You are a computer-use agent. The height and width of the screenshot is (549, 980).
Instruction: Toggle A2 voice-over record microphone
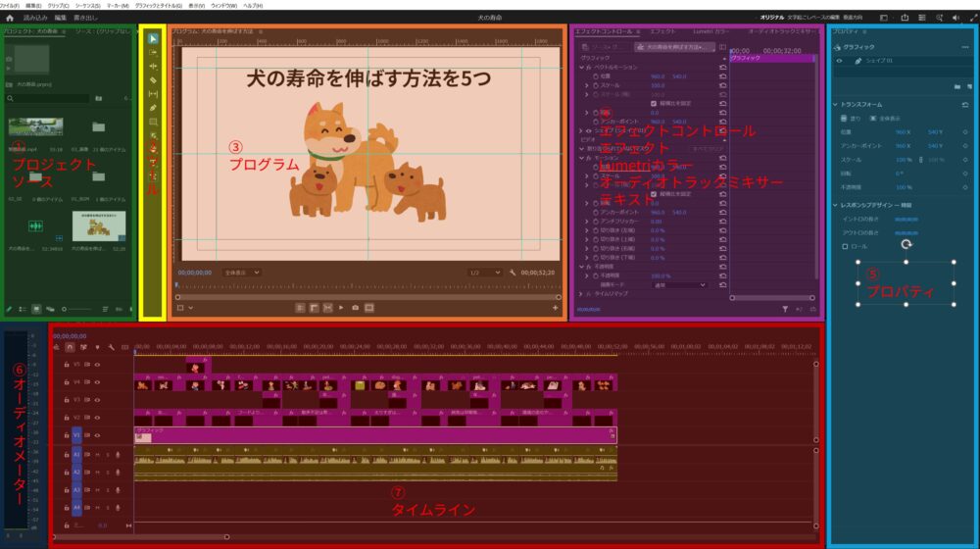pyautogui.click(x=118, y=473)
